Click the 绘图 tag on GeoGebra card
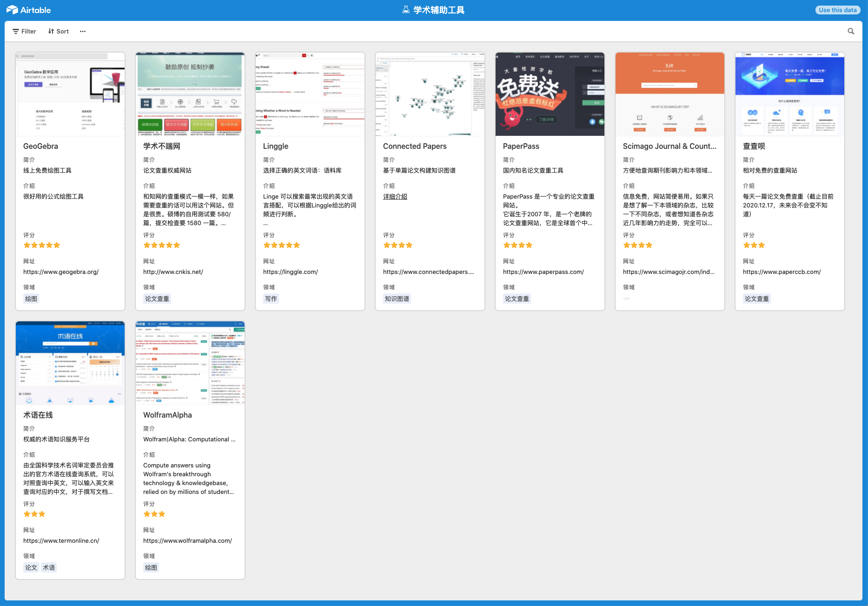Screen dimensions: 868x606 click(31, 299)
